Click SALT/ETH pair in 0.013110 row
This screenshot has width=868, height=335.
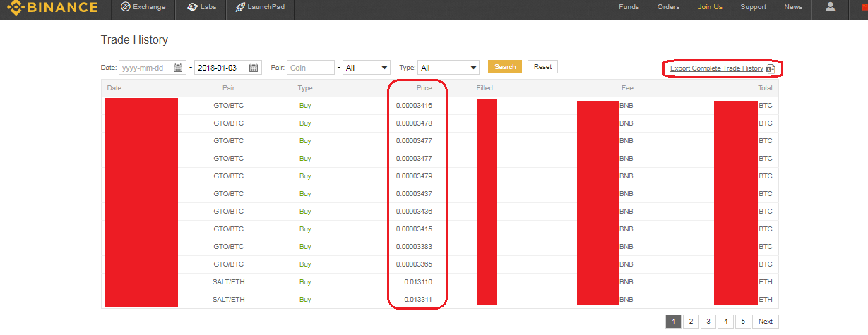pos(229,282)
